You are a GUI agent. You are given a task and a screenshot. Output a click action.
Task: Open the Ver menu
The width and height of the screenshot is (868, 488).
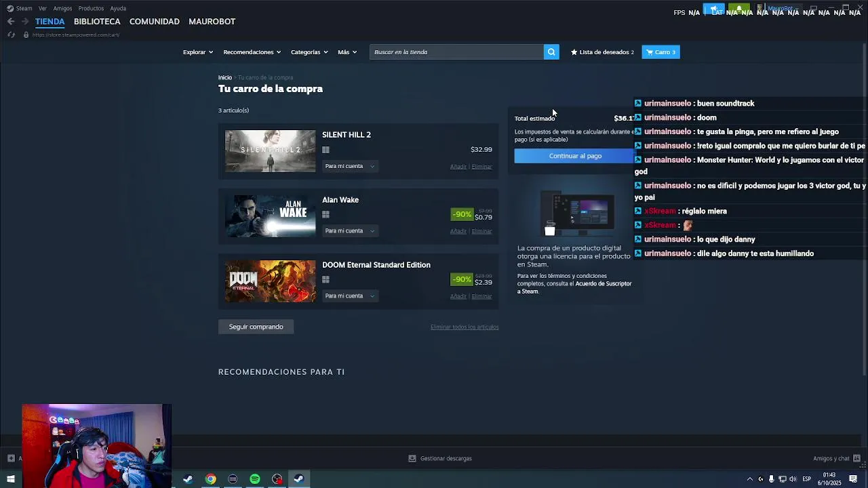click(43, 9)
